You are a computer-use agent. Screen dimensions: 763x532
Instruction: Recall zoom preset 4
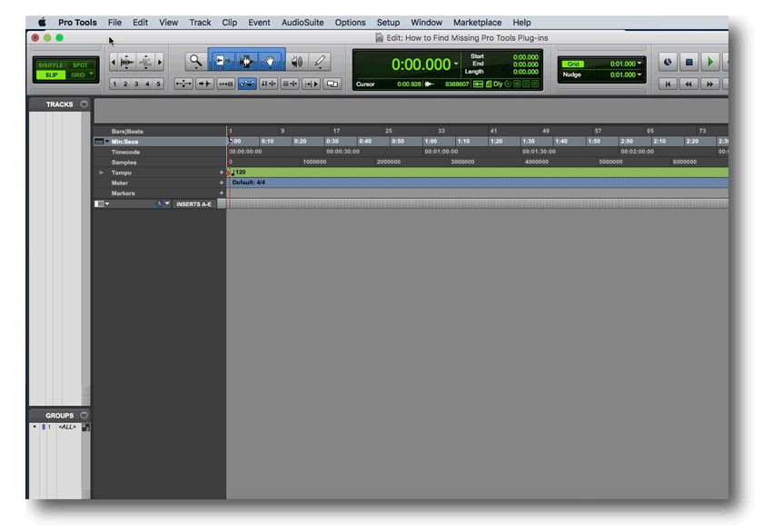(x=147, y=84)
